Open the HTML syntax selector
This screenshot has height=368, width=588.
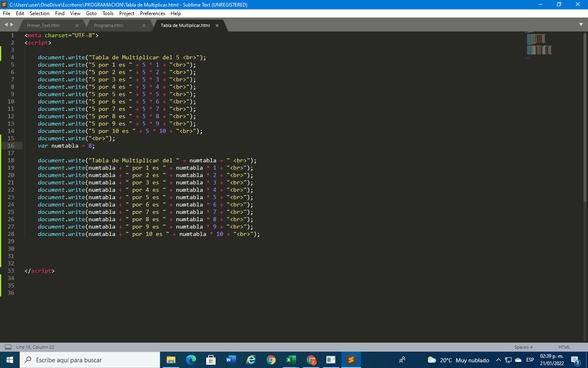(x=564, y=347)
